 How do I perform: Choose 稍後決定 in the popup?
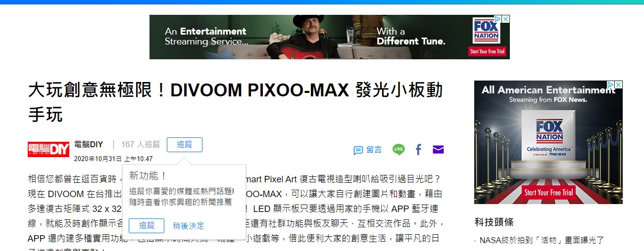(189, 226)
